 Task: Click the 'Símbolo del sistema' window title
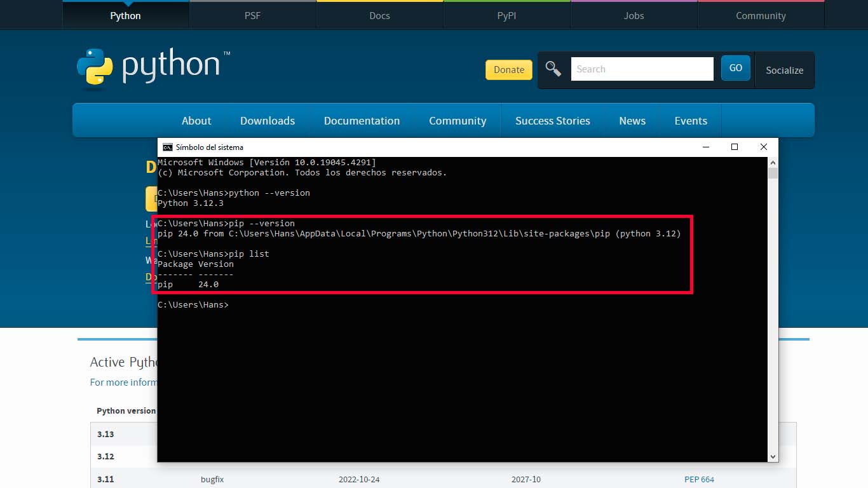point(209,147)
